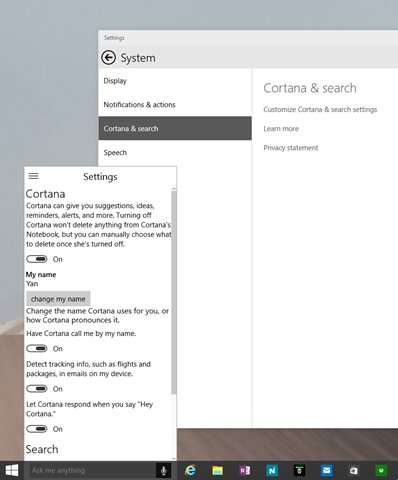This screenshot has height=480, width=398.
Task: Open the 'Customize Cortana & search settings' link
Action: click(x=320, y=109)
